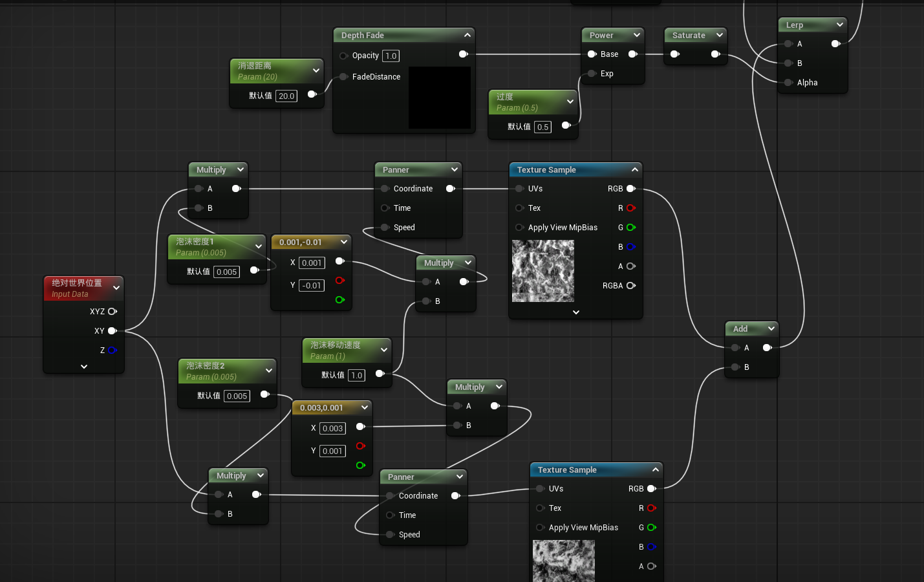Screen dimensions: 924x582
Task: Collapse the Depth Fade node with its arrow
Action: 467,35
